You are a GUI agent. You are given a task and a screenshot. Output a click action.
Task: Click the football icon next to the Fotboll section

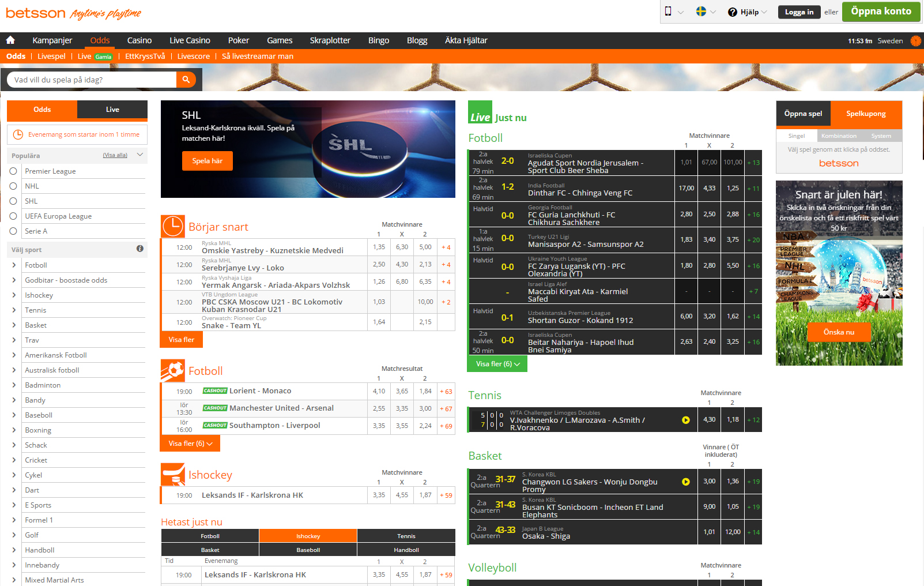tap(172, 370)
